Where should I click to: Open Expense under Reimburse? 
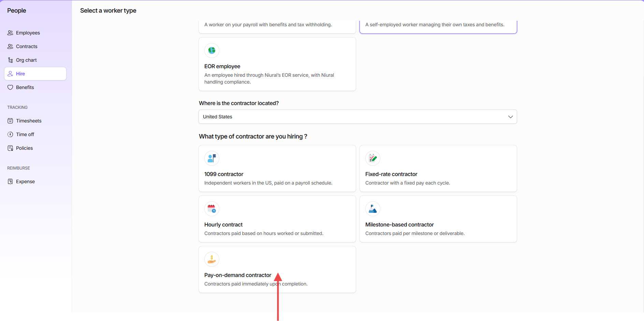(35, 181)
